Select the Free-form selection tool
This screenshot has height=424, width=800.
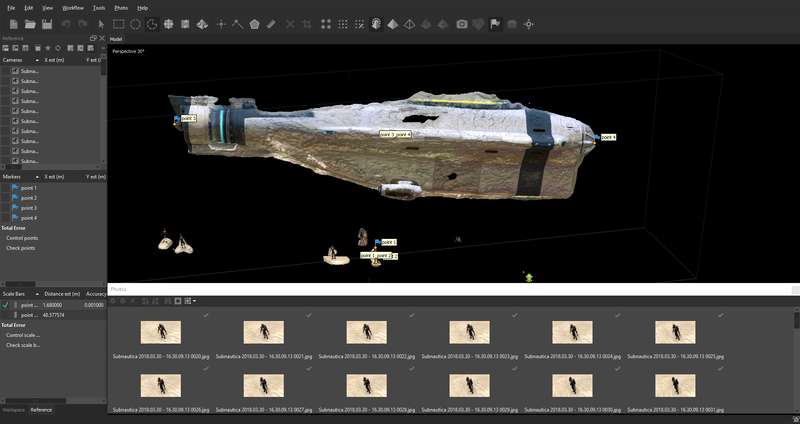[152, 24]
